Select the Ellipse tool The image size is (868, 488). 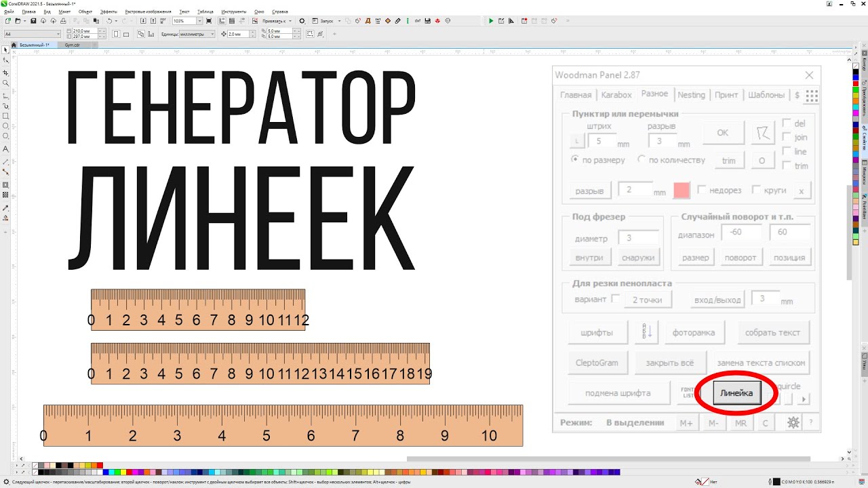click(x=5, y=126)
